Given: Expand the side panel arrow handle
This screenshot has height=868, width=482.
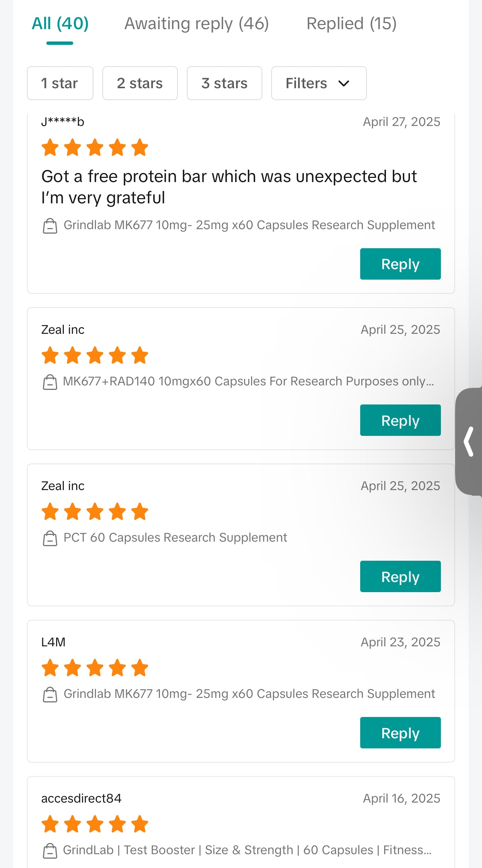Looking at the screenshot, I should click(469, 442).
